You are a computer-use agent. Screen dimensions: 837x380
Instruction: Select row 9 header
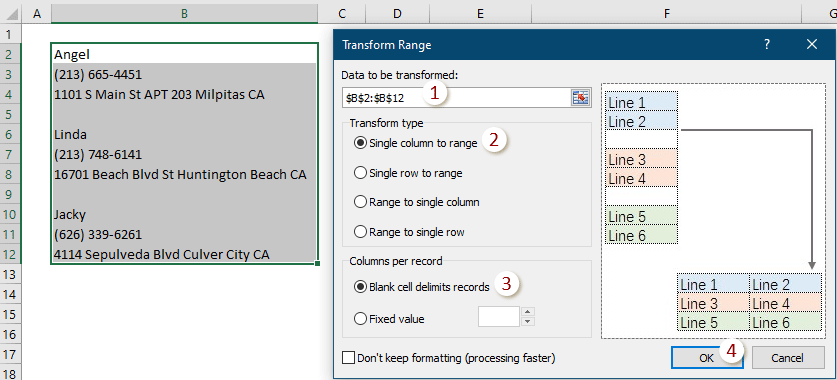pyautogui.click(x=11, y=194)
